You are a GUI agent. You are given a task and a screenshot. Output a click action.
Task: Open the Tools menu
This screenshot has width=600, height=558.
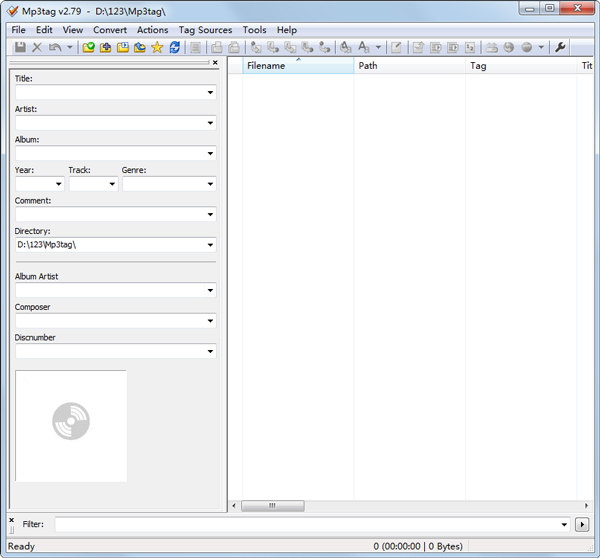[254, 30]
